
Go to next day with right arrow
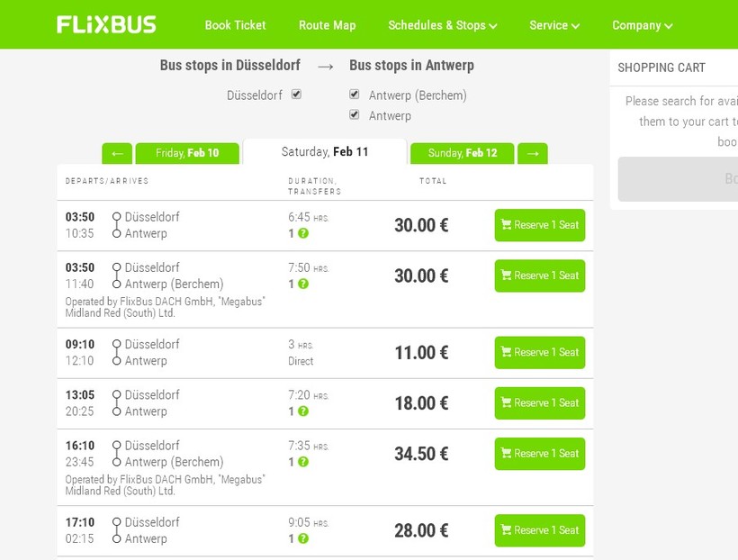[x=533, y=154]
